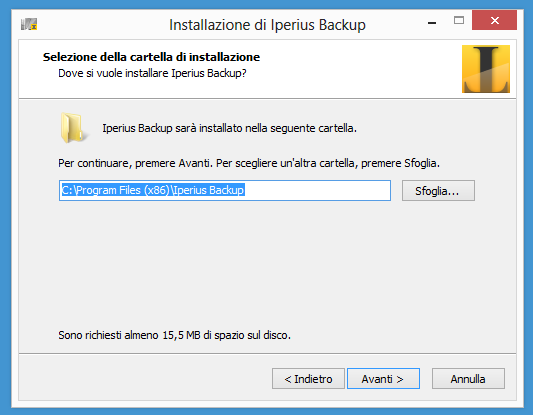
Task: Click the yellow folder icon
Action: [x=73, y=128]
